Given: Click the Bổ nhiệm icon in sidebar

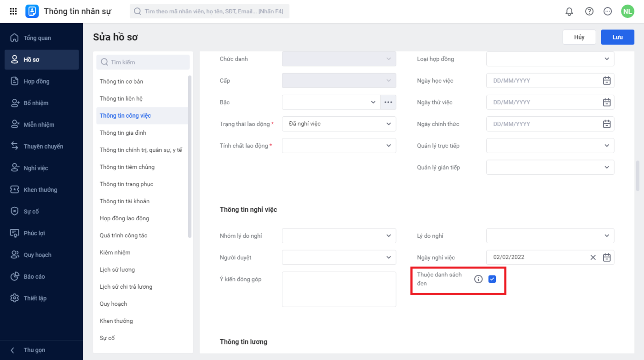Looking at the screenshot, I should click(x=15, y=103).
